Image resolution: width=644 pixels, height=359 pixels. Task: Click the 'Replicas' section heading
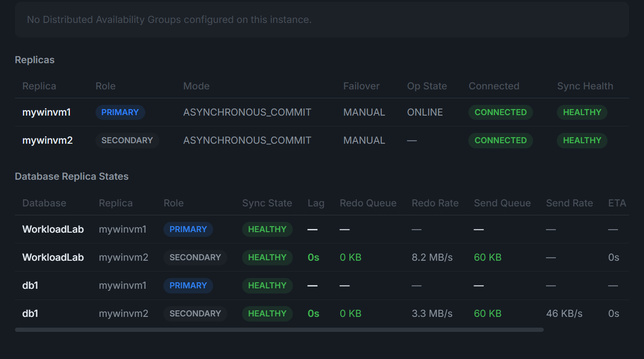(x=35, y=60)
